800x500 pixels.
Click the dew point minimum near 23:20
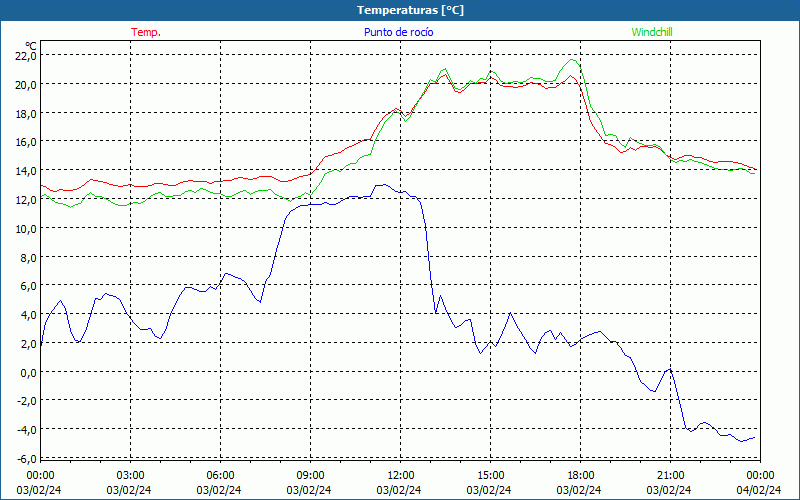coord(741,441)
